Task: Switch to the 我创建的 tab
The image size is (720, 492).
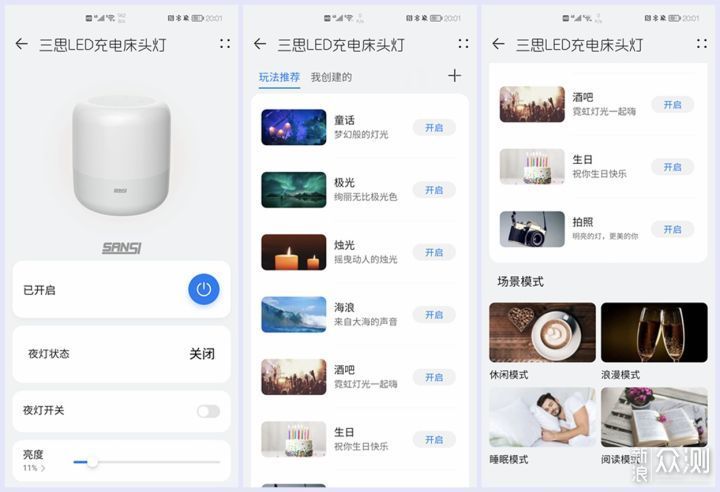Action: (331, 77)
